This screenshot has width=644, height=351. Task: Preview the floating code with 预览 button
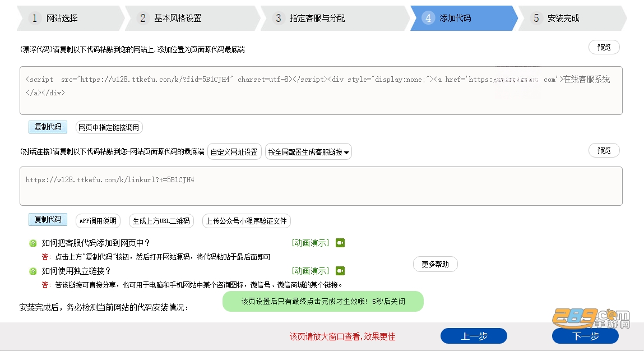(604, 47)
